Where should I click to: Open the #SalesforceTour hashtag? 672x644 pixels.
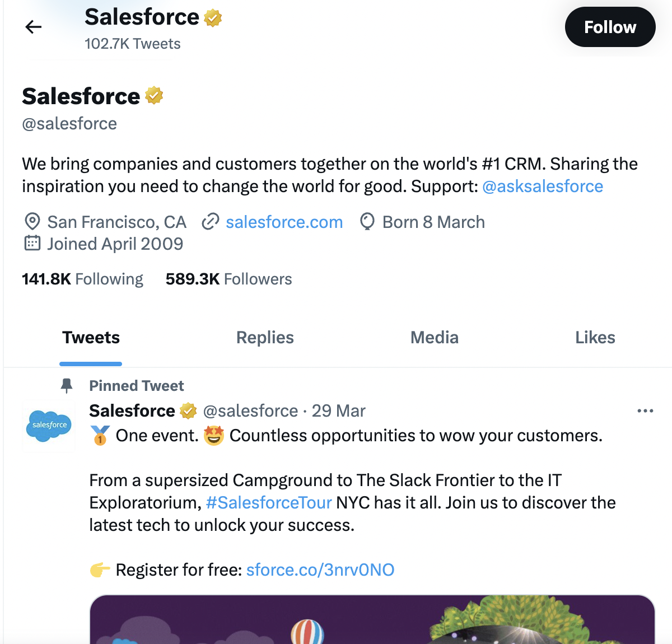point(269,502)
